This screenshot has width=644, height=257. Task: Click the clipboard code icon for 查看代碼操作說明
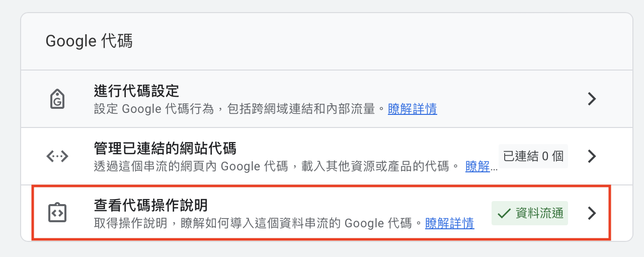pyautogui.click(x=57, y=213)
